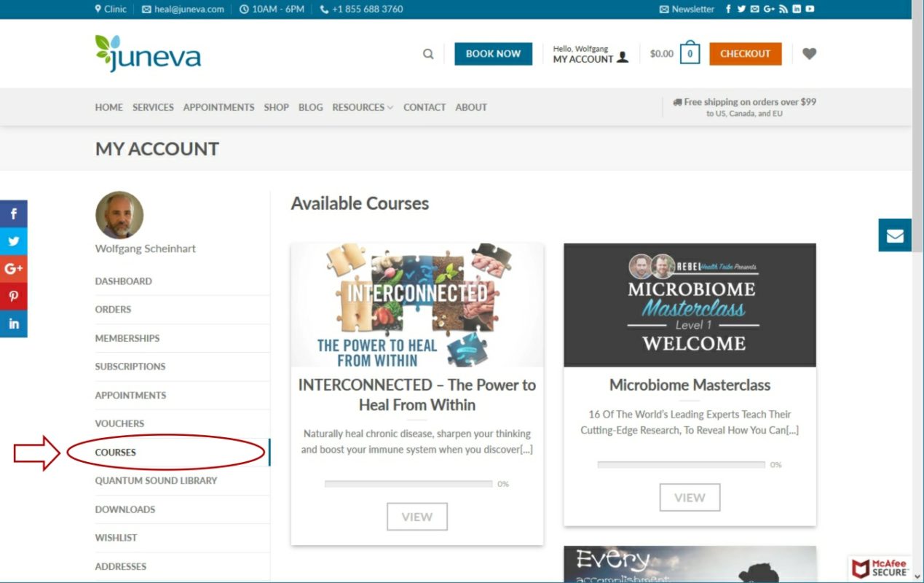
Task: Click the juneva logo
Action: [x=148, y=53]
